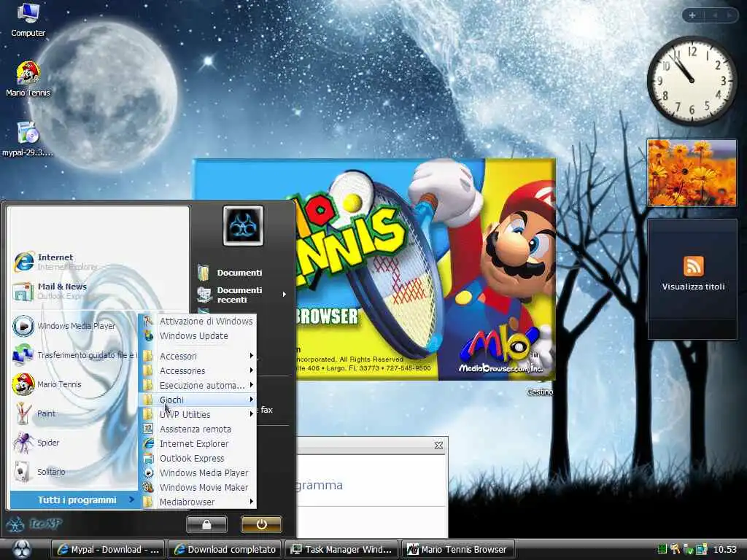Click the power button in the Start menu
The width and height of the screenshot is (747, 560).
261,524
